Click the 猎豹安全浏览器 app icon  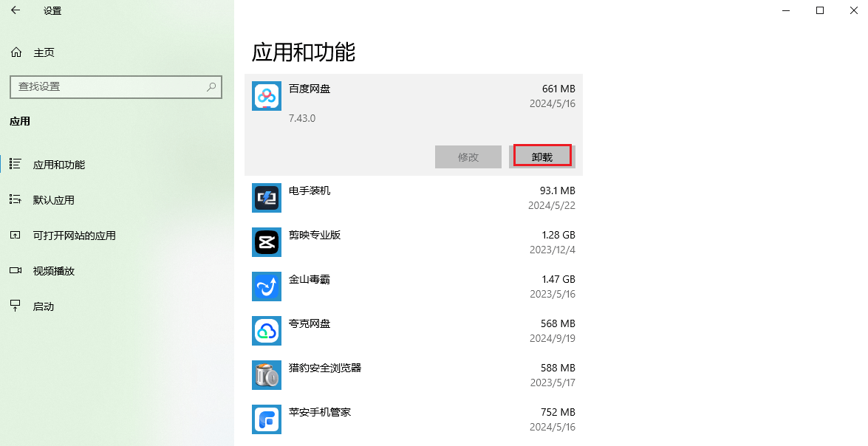267,375
